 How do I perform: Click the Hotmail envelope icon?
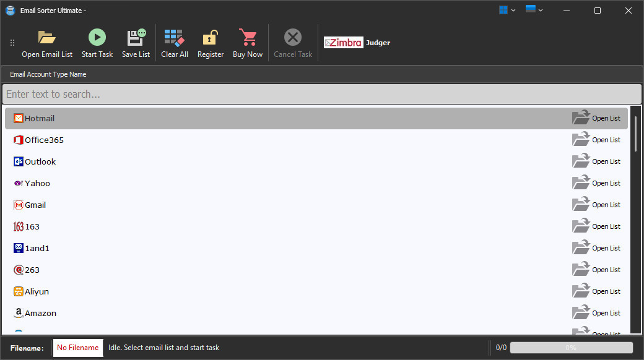click(18, 118)
